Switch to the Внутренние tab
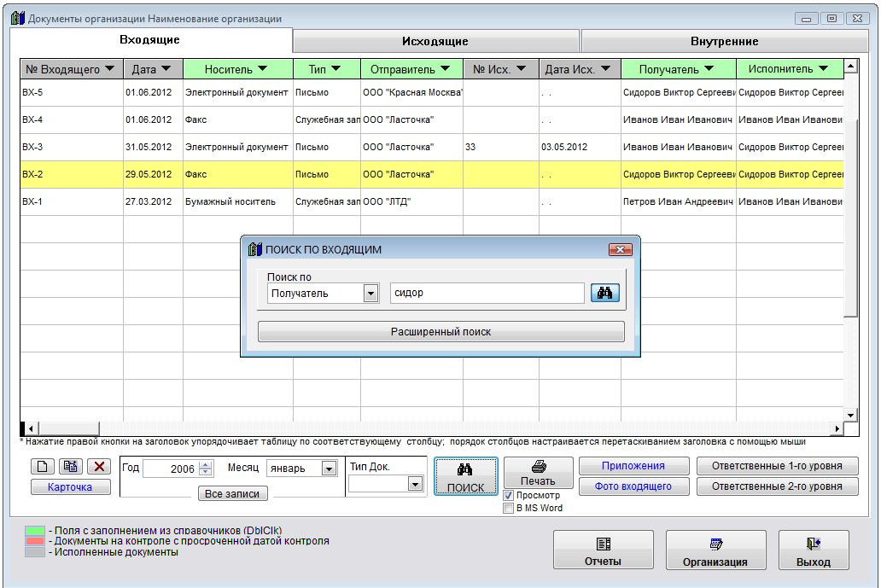 click(x=724, y=41)
